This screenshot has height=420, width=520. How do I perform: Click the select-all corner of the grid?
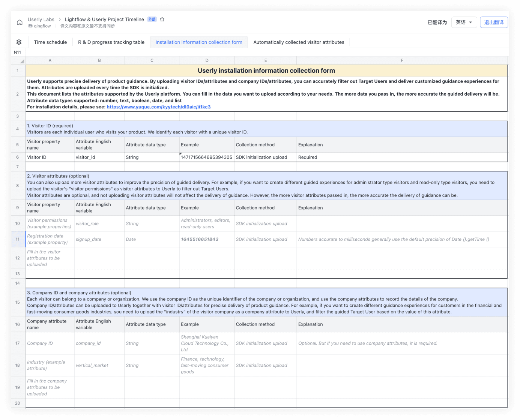pyautogui.click(x=18, y=60)
